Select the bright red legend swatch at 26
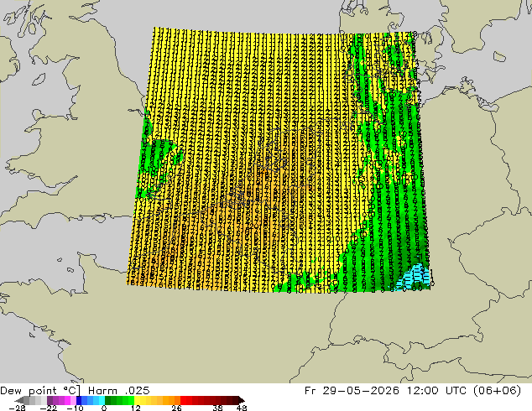This screenshot has width=532, height=411. [183, 400]
